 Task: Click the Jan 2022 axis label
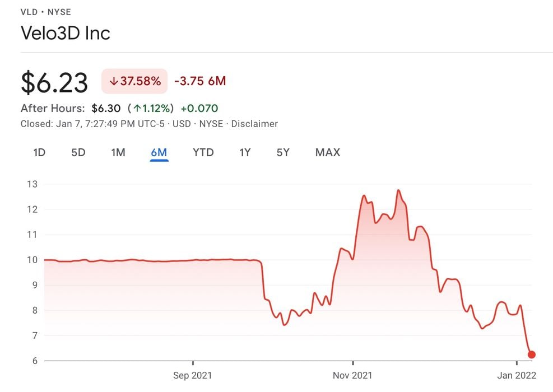point(516,376)
